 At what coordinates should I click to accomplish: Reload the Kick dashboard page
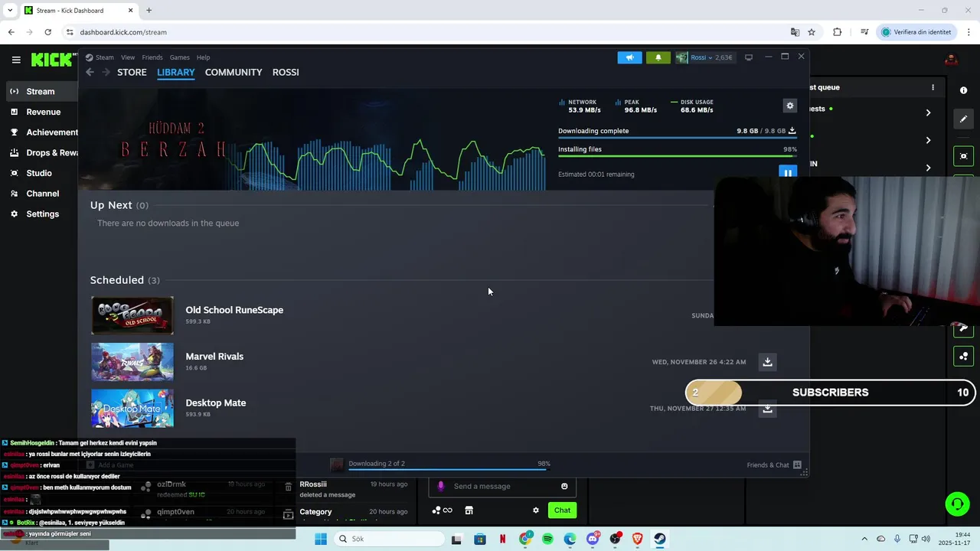coord(47,32)
